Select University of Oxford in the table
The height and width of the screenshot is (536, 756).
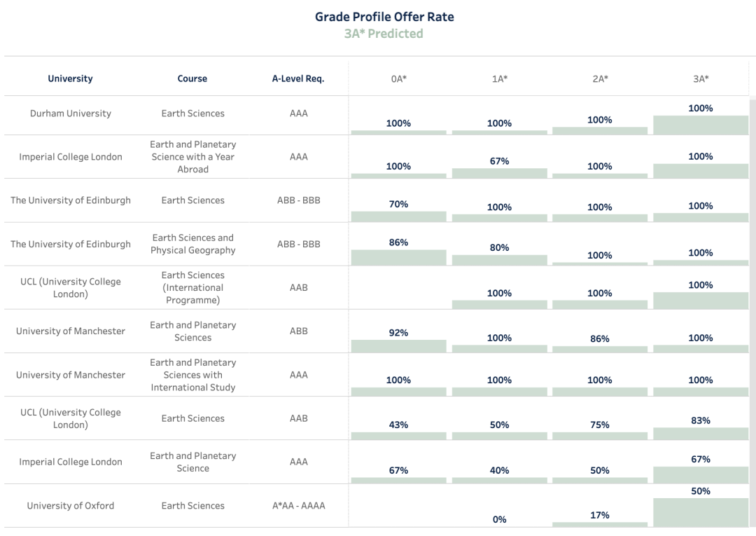[70, 506]
